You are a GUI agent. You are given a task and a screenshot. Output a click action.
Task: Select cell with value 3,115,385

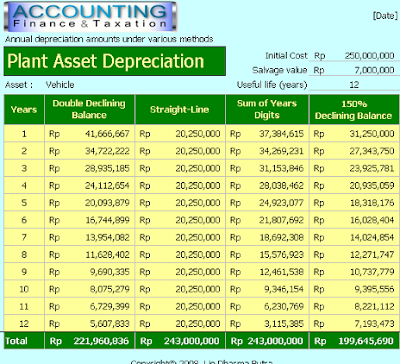click(x=267, y=323)
